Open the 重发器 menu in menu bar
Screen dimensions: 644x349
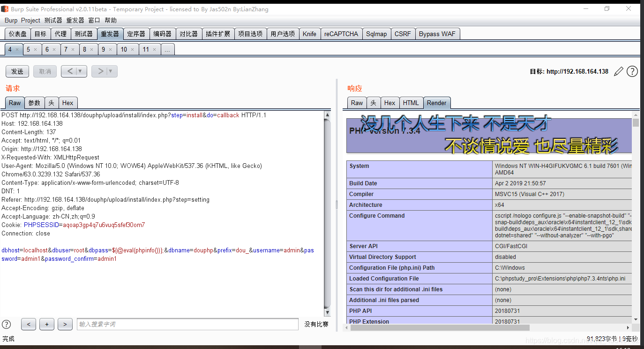75,20
